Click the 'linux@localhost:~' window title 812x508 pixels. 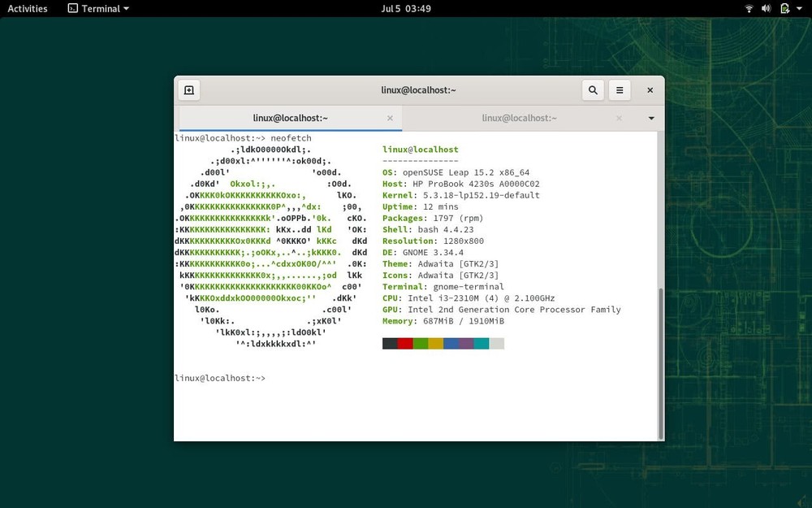click(x=418, y=90)
